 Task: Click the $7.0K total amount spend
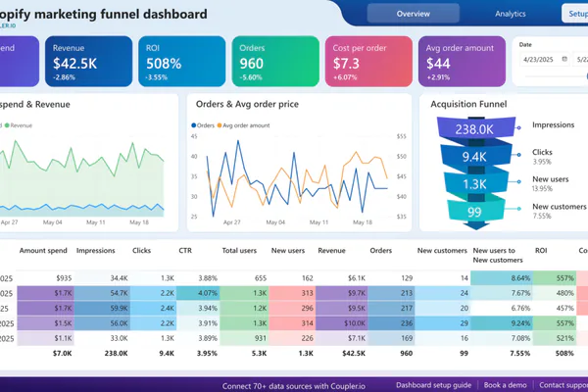click(x=62, y=354)
